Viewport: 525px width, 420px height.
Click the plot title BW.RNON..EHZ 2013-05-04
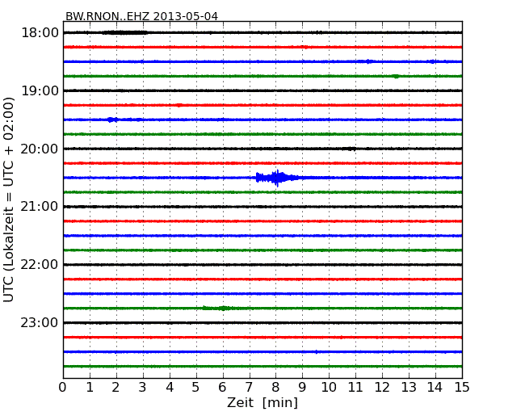pos(141,16)
